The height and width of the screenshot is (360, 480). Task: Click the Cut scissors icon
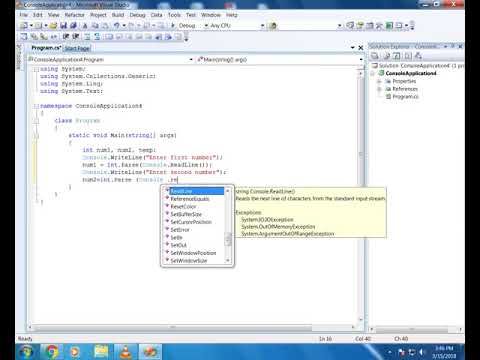point(85,25)
